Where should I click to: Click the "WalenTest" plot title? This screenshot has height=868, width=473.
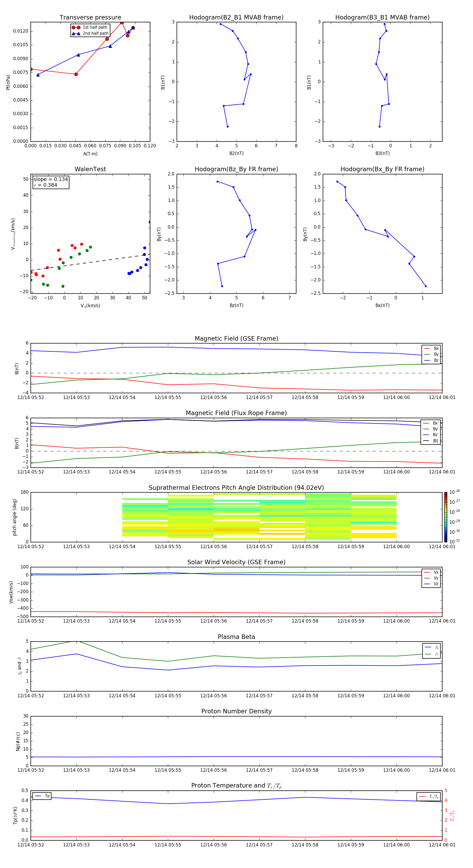90,169
